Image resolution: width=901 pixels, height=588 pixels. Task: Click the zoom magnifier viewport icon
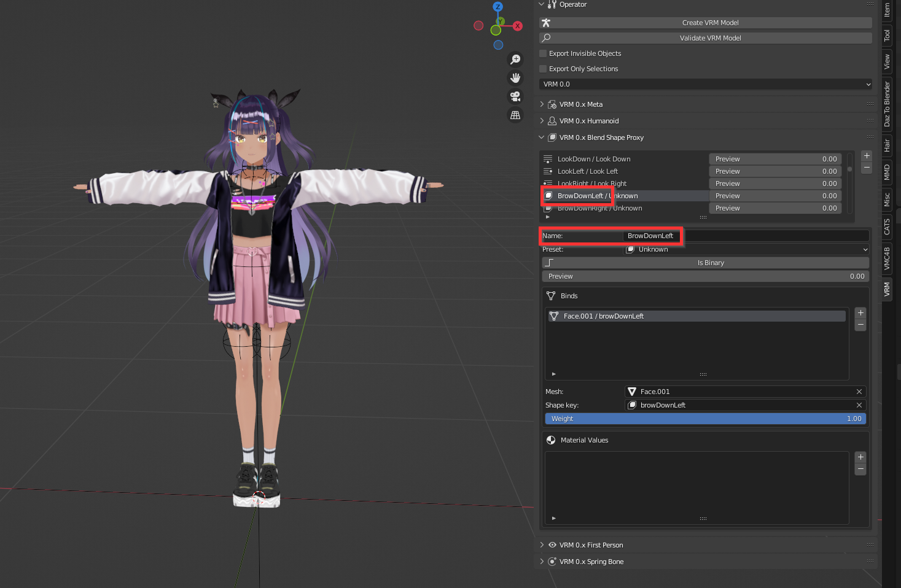point(515,60)
